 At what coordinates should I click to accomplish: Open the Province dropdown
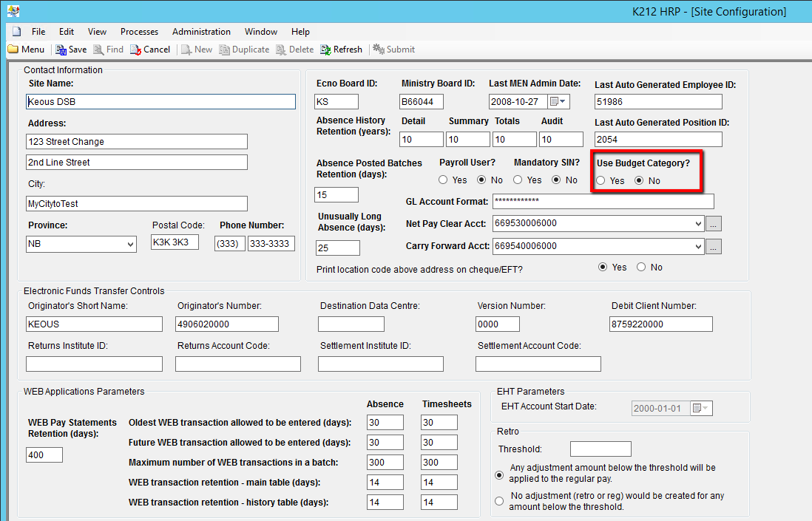pos(130,245)
